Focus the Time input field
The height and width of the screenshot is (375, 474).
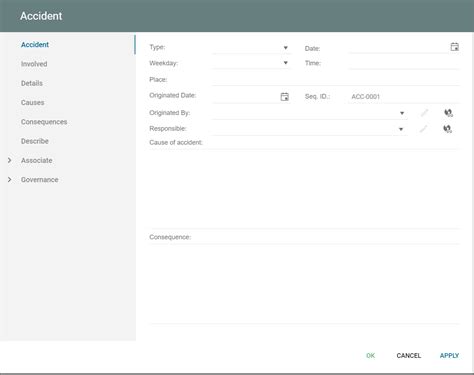click(x=404, y=63)
